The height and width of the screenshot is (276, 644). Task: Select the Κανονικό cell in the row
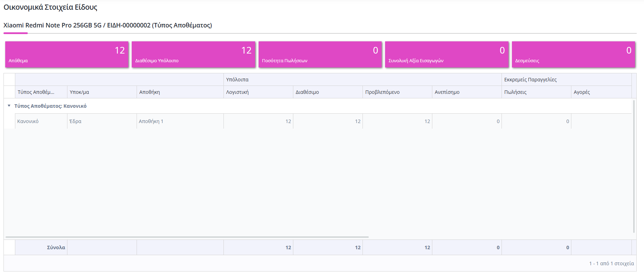coord(41,121)
